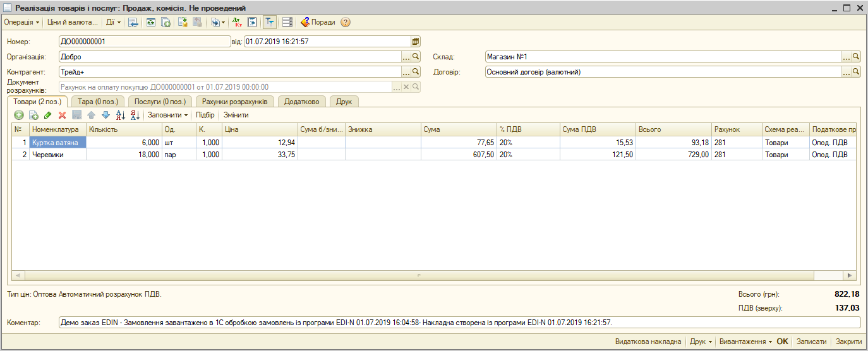Move row up with the up arrow
The width and height of the screenshot is (868, 351).
tap(92, 115)
